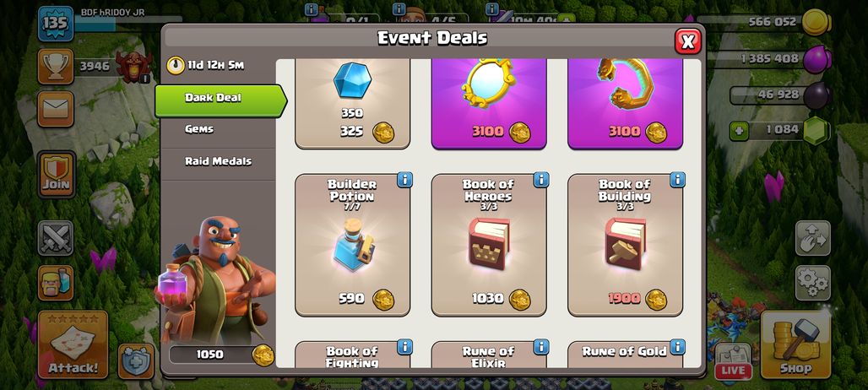This screenshot has height=390, width=868.
Task: Open the layout editor arrows icon
Action: coord(812,238)
